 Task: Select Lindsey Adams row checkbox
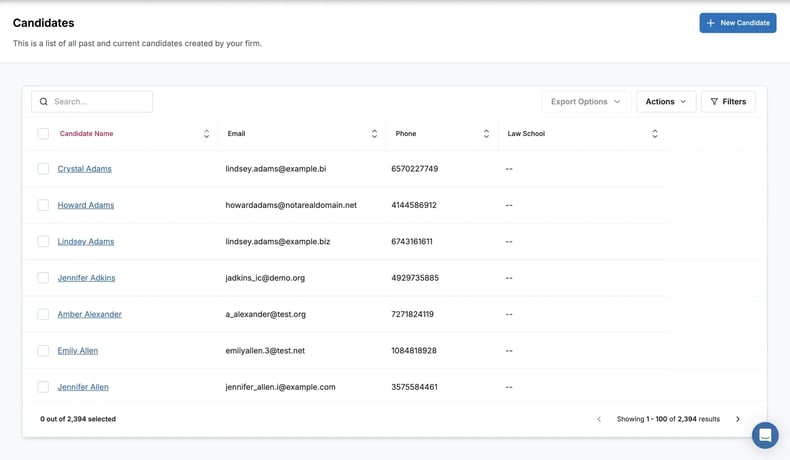(43, 241)
